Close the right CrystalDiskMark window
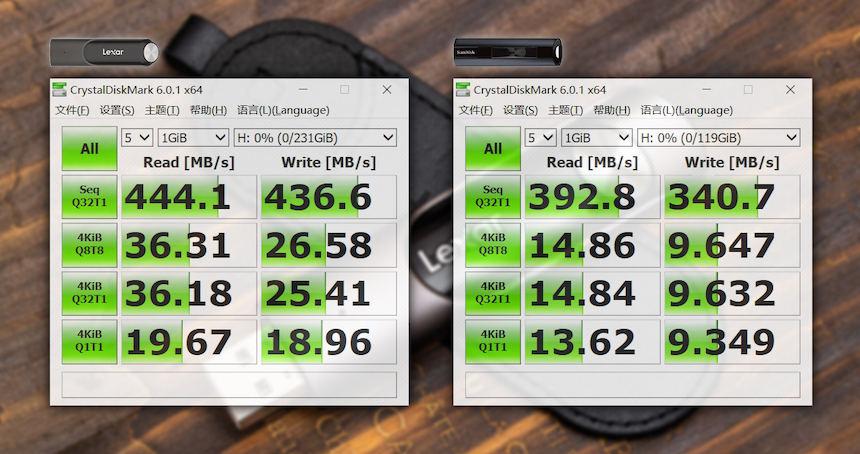860x454 pixels. 790,89
